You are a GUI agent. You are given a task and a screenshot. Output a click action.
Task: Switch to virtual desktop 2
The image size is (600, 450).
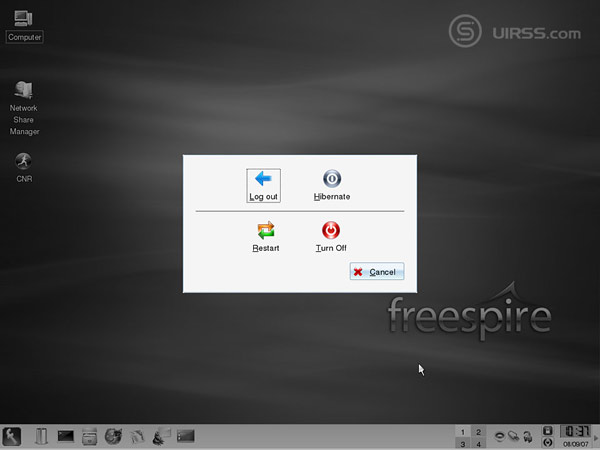click(478, 431)
